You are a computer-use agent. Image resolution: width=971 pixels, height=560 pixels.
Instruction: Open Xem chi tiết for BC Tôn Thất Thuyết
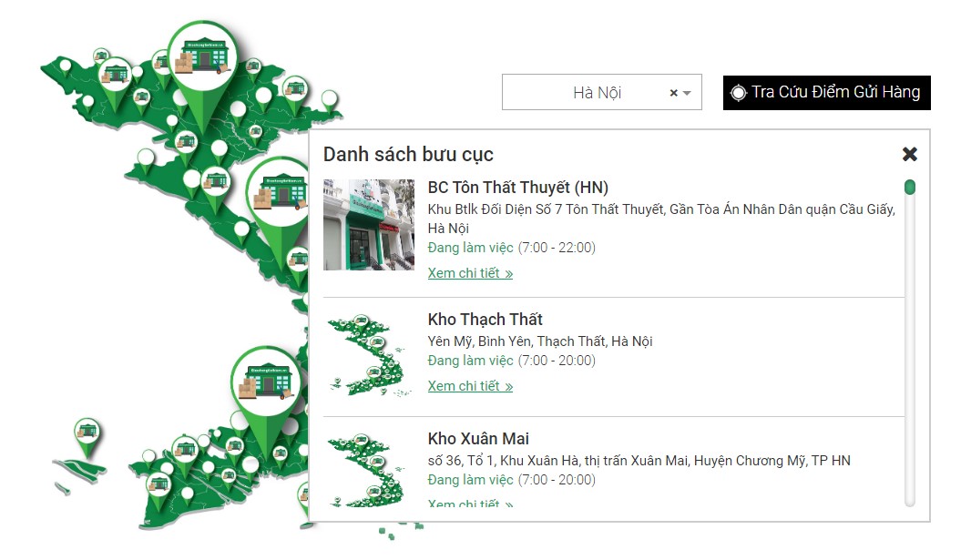point(470,273)
